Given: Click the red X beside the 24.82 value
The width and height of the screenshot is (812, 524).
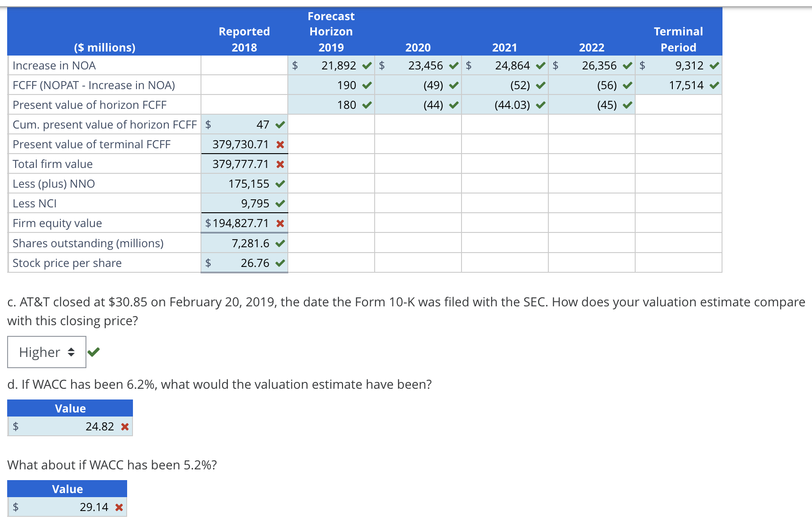Looking at the screenshot, I should [124, 426].
